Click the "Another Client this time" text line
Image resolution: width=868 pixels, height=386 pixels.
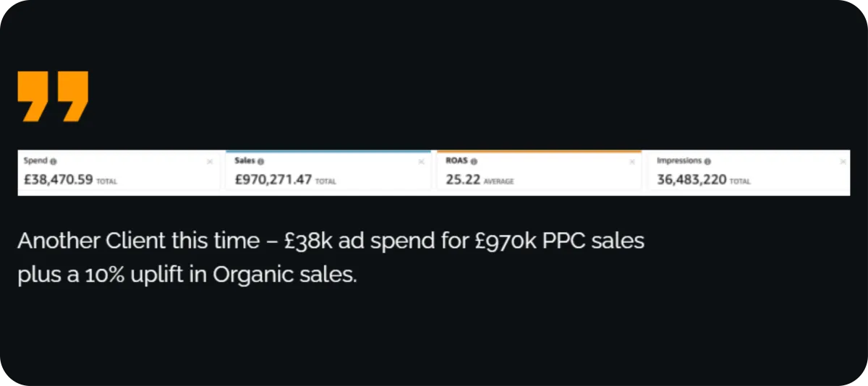tap(331, 241)
